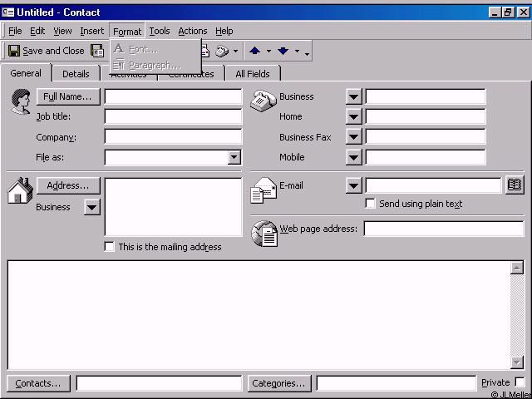Click the Save and Close toolbar button

(x=47, y=51)
